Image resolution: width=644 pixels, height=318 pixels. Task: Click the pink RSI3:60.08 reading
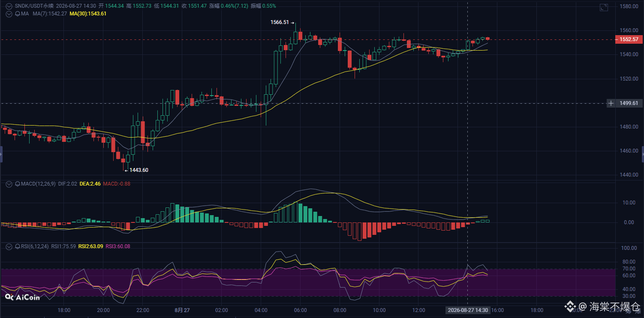(x=118, y=246)
